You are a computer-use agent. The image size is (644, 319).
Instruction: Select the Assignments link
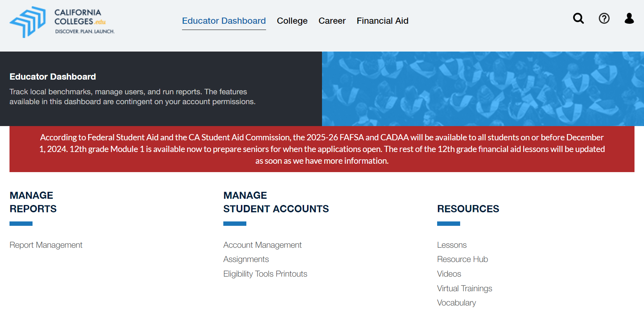click(x=246, y=259)
